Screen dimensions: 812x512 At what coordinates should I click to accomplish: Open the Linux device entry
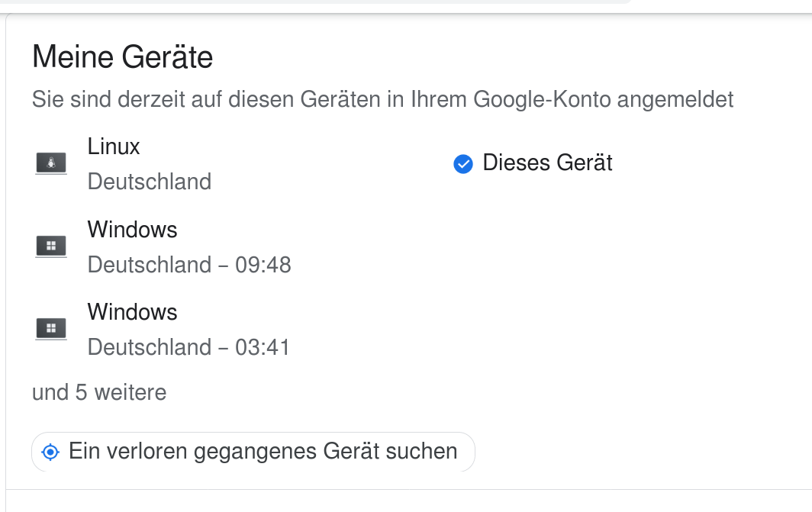tap(114, 147)
